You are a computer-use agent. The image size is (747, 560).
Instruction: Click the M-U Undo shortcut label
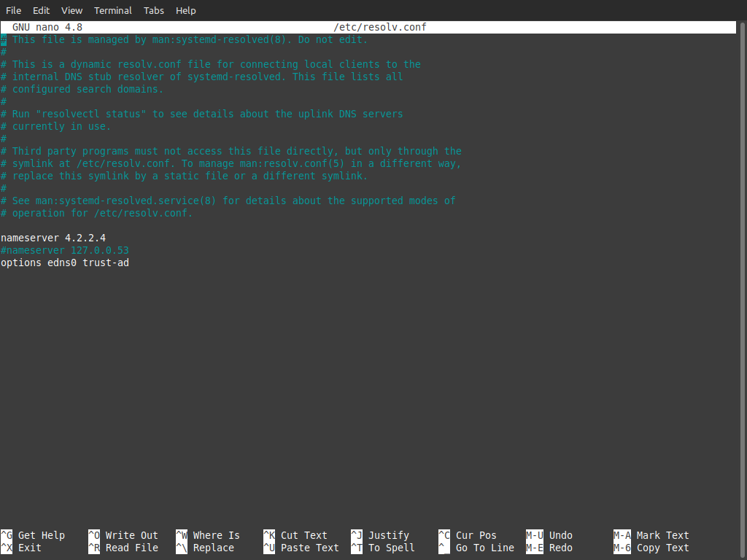549,535
